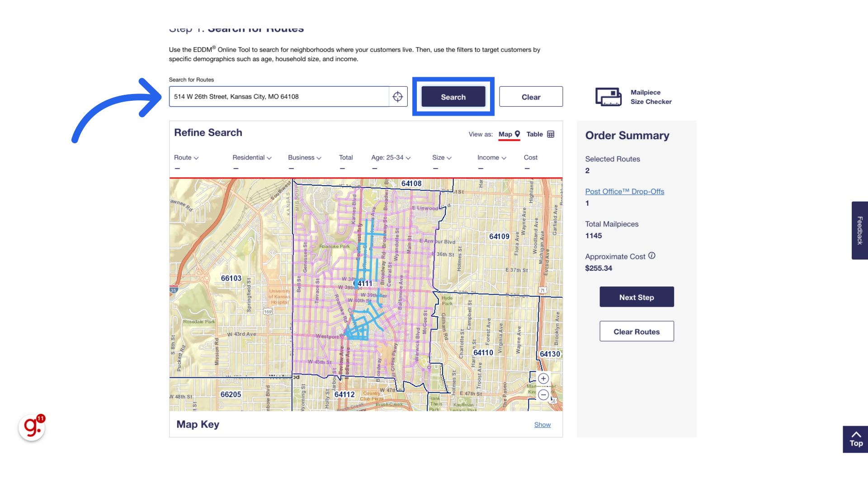Click the map zoom-in plus icon
868x488 pixels.
click(543, 379)
